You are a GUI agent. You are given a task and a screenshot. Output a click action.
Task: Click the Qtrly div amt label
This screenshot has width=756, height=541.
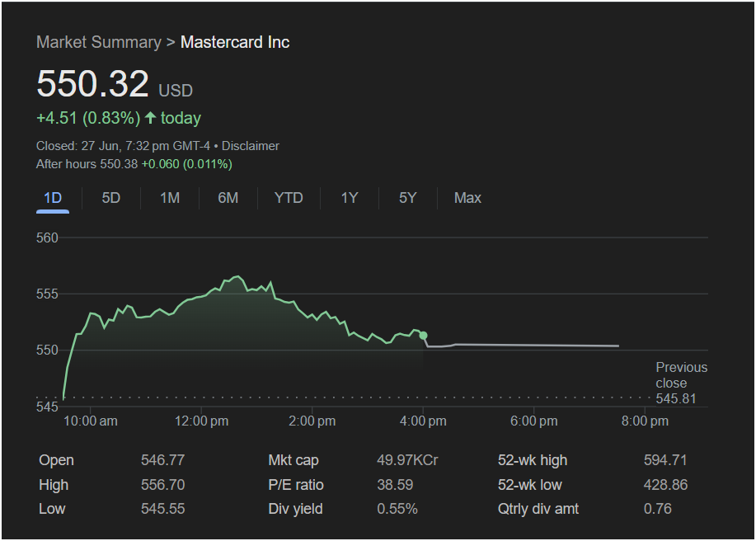(x=538, y=509)
